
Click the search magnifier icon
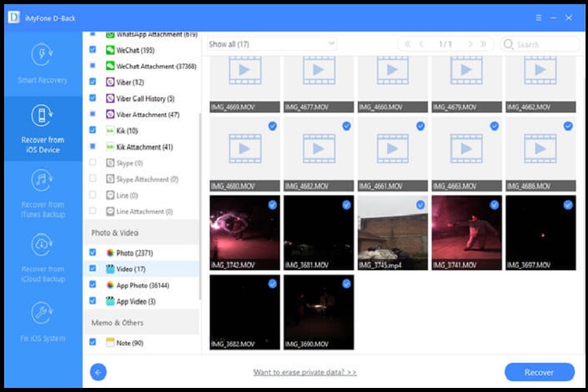[509, 44]
